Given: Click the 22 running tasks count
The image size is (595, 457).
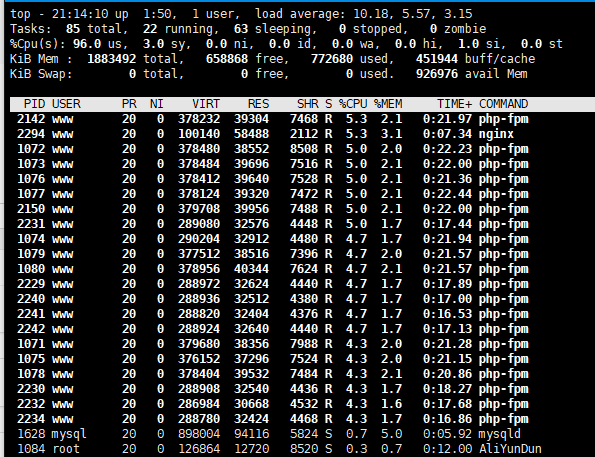Looking at the screenshot, I should pyautogui.click(x=150, y=29).
